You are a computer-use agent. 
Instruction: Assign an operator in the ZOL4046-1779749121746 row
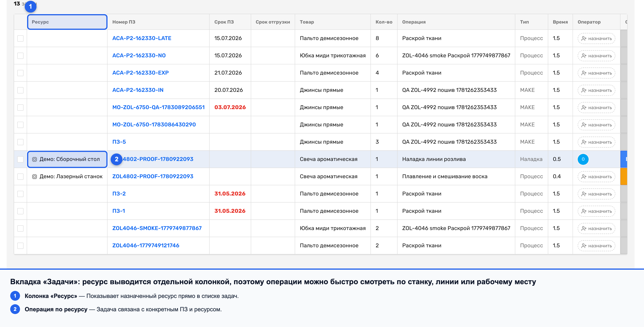tap(596, 246)
